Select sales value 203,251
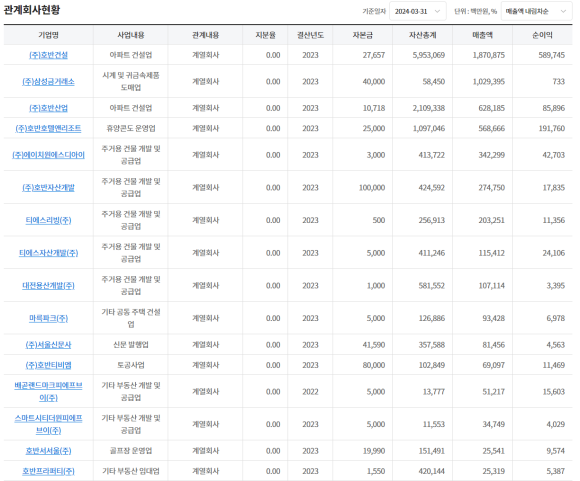The width and height of the screenshot is (580, 481). [x=492, y=220]
